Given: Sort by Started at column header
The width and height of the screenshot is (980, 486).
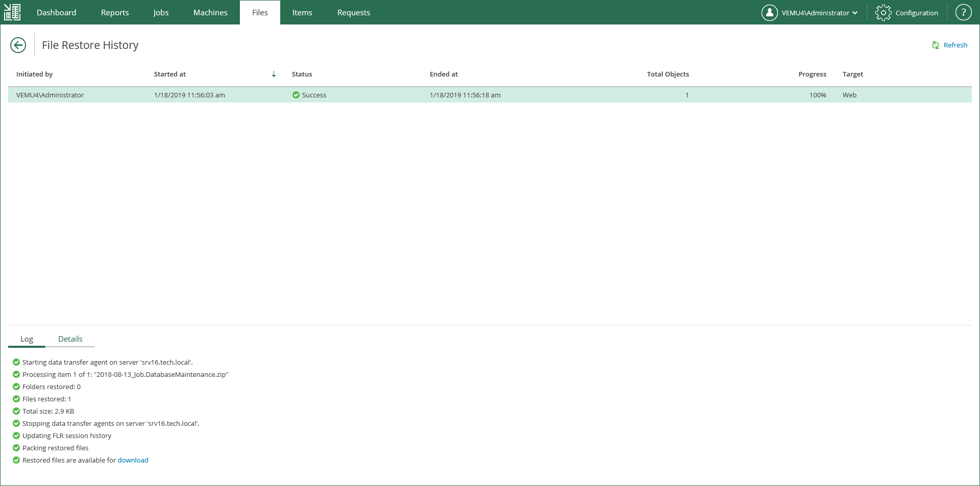Looking at the screenshot, I should pyautogui.click(x=170, y=74).
